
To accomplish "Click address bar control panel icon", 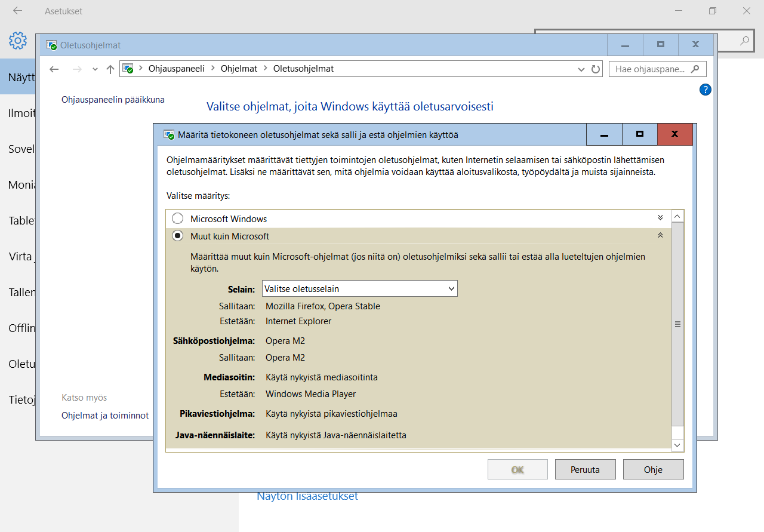I will tap(128, 69).
